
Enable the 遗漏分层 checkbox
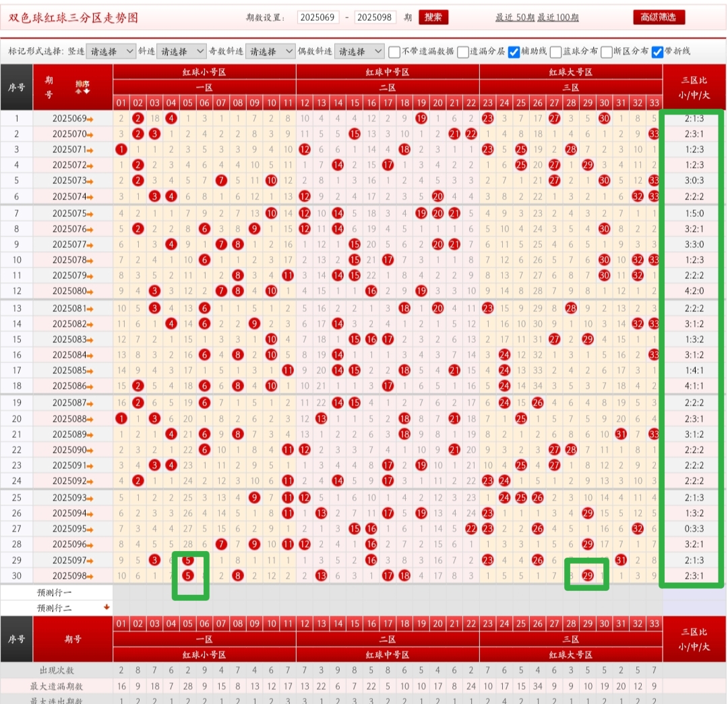click(462, 52)
